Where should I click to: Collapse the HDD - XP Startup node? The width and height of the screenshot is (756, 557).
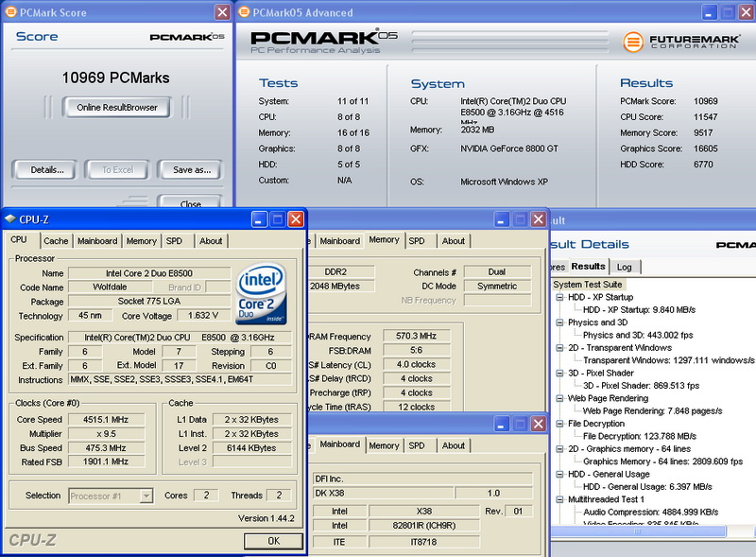[559, 297]
